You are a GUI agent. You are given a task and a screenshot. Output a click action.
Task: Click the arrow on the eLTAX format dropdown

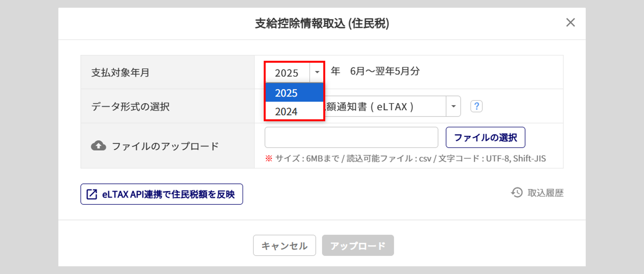(x=453, y=106)
